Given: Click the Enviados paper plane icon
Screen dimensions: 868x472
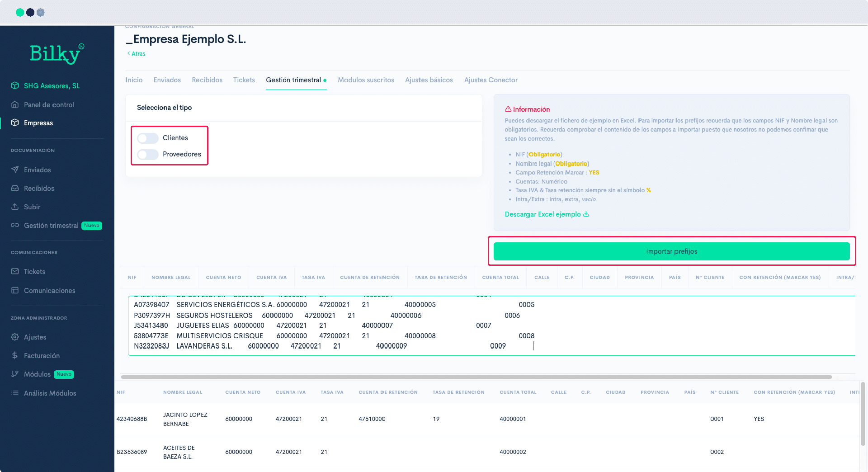Looking at the screenshot, I should tap(15, 170).
